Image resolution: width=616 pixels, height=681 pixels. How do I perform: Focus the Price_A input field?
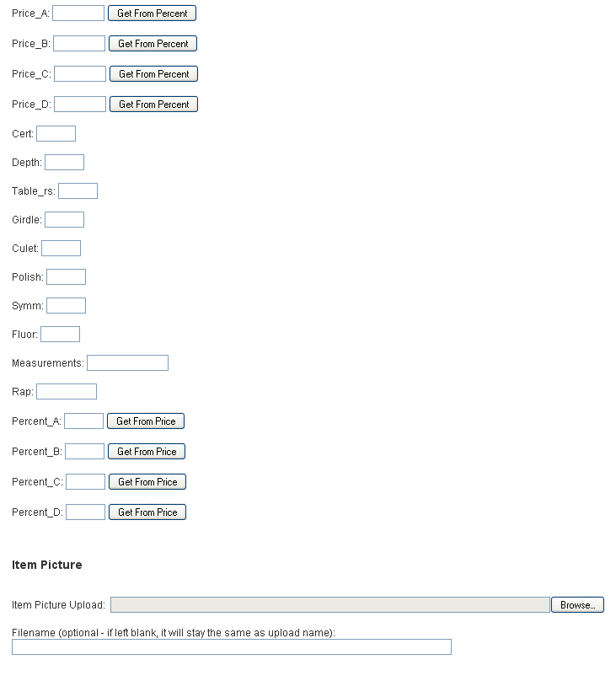pos(78,13)
